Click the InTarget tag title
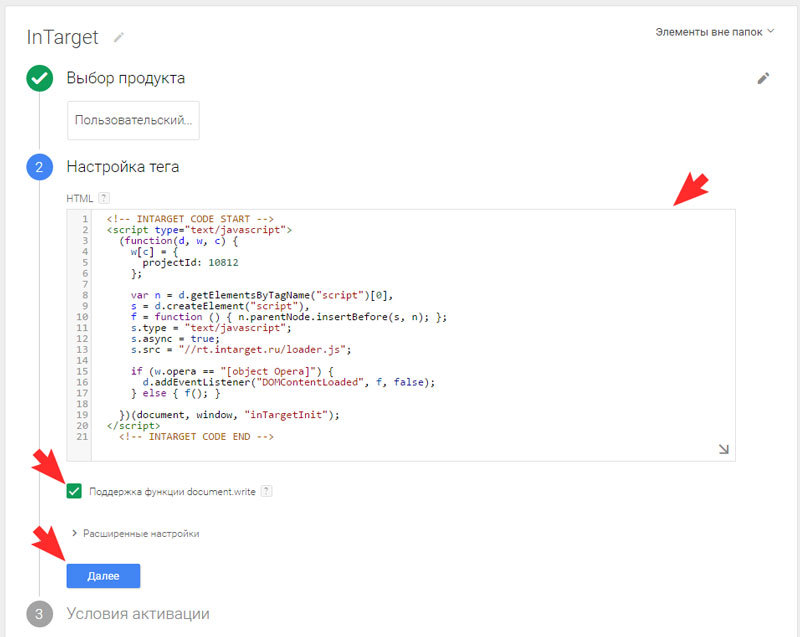Image resolution: width=800 pixels, height=637 pixels. 62,37
